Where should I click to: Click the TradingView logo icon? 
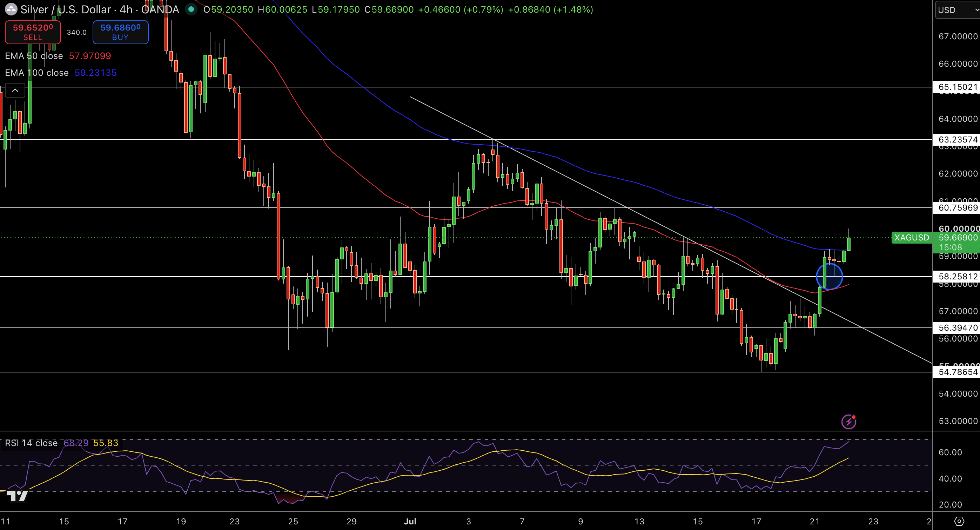pos(18,496)
